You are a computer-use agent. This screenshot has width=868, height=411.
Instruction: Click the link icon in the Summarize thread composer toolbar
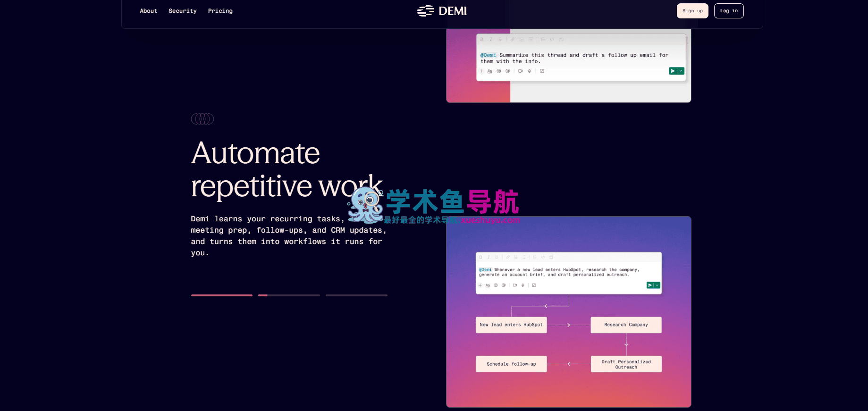513,40
